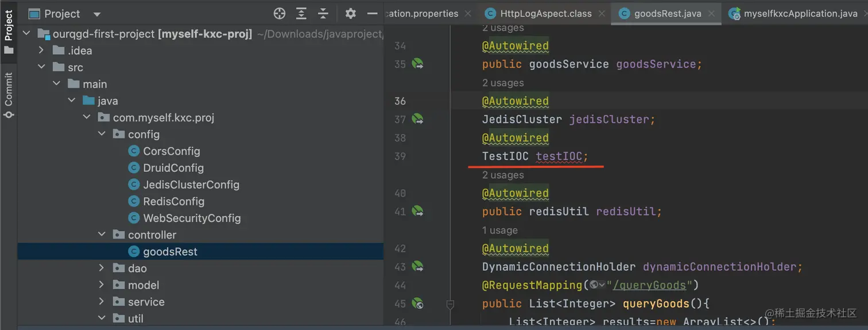Click the dynamicConnectionHolder field name
868x330 pixels.
pos(719,267)
